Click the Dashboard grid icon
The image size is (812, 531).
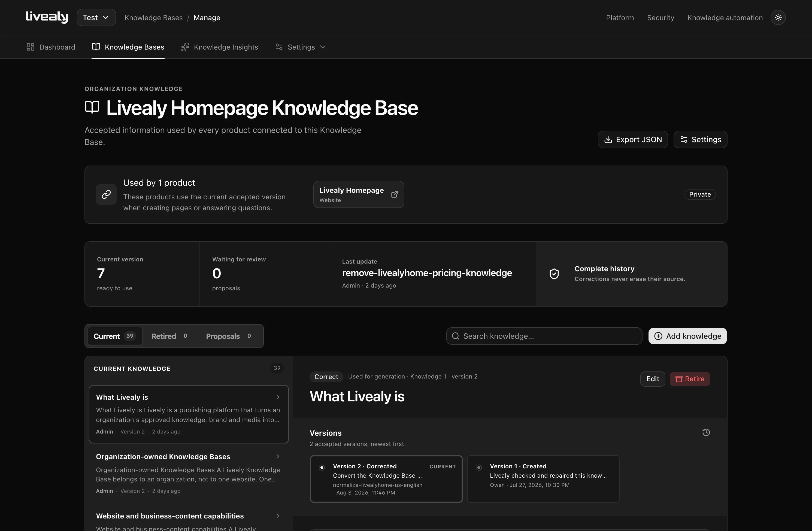tap(30, 47)
